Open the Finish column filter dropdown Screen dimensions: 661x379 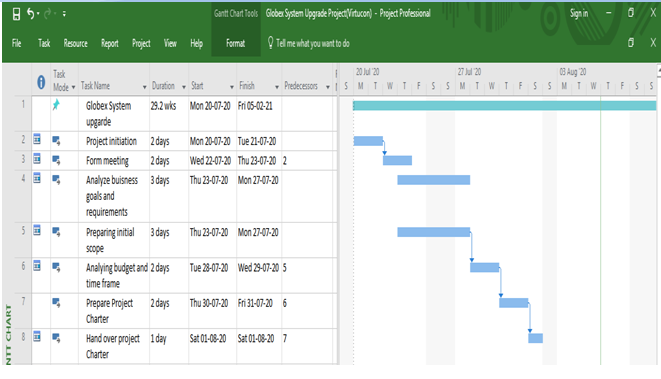(x=277, y=87)
